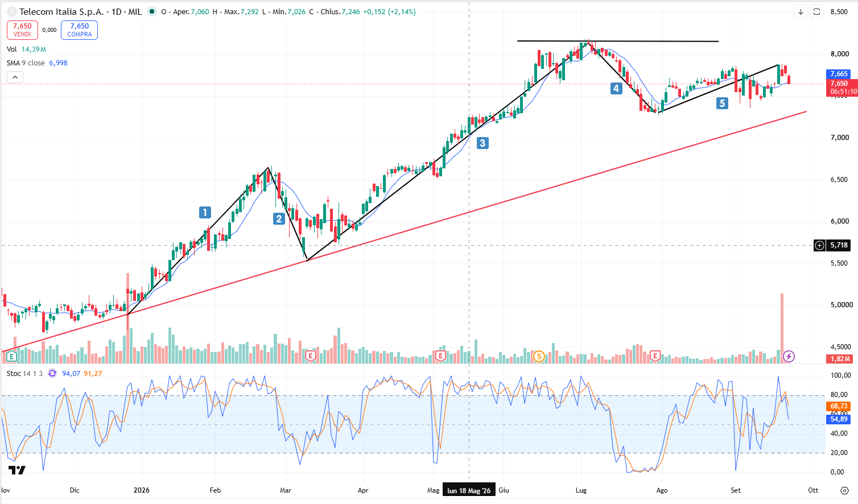Viewport: 858px width, 504px height.
Task: Open chart settings hexagon icon on the time axis
Action: (844, 490)
